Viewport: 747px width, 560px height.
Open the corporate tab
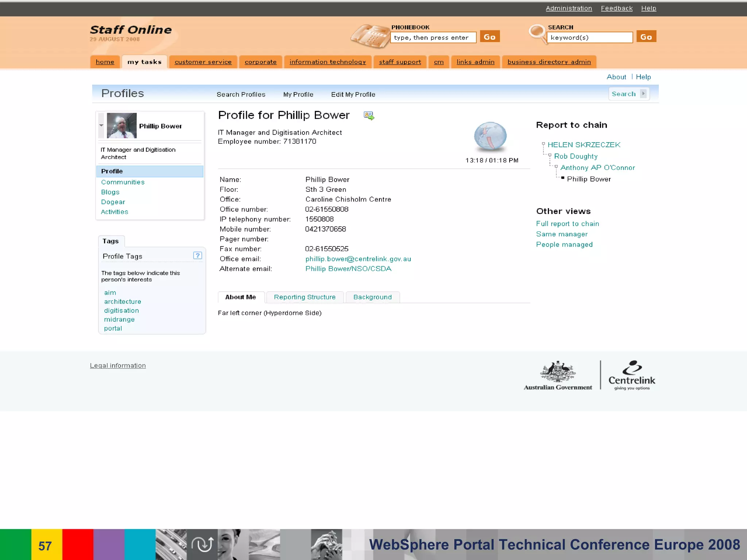(x=260, y=62)
